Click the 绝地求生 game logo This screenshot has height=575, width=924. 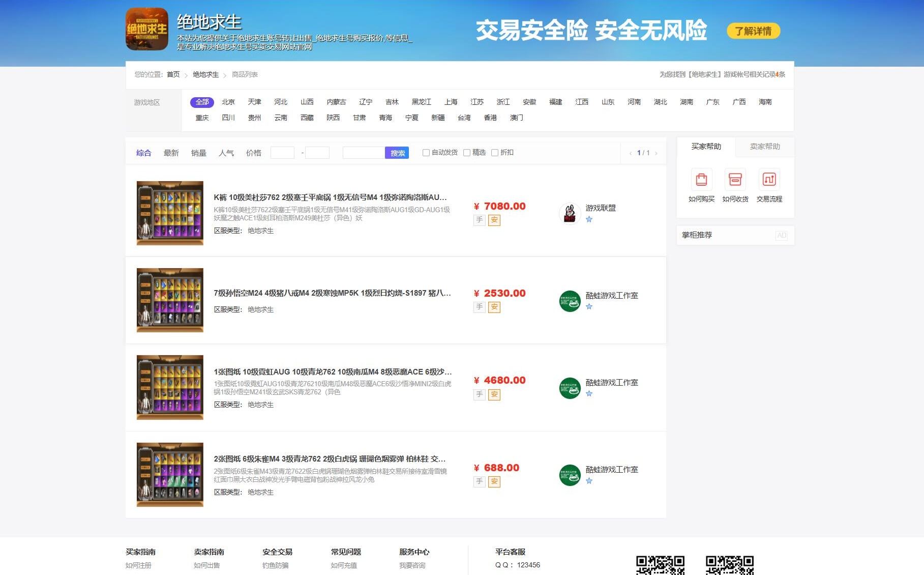pos(146,31)
